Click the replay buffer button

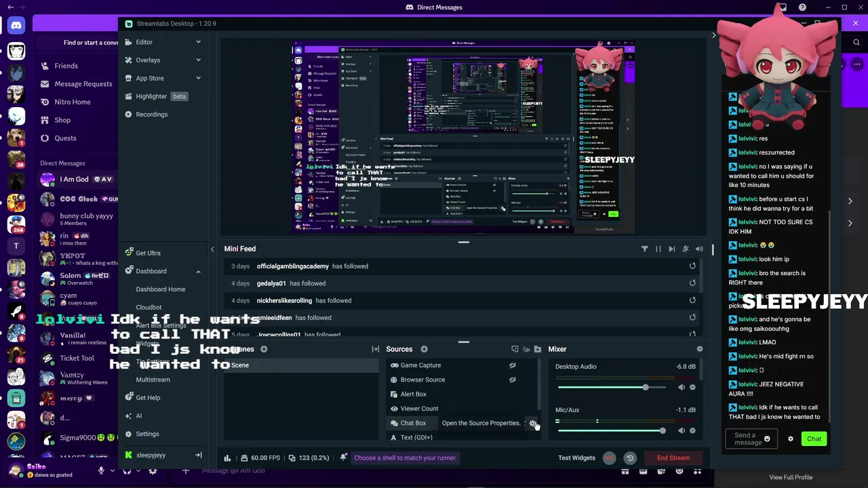coord(630,457)
